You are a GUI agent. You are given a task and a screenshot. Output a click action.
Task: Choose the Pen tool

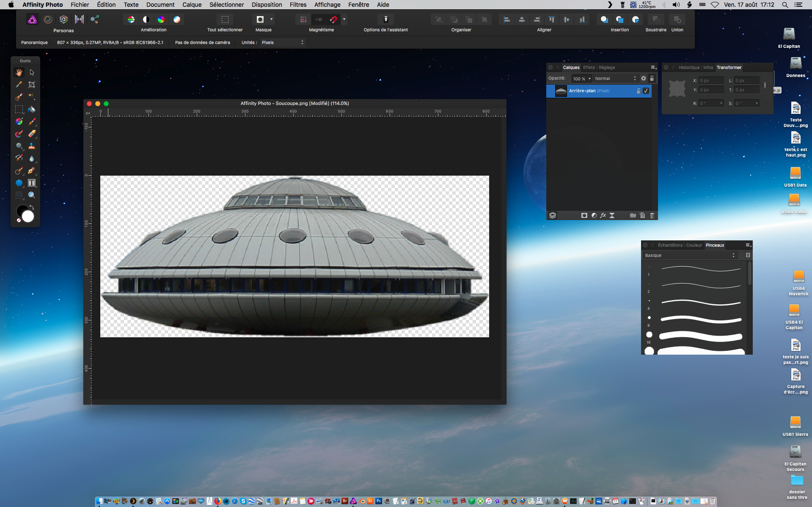[x=32, y=171]
